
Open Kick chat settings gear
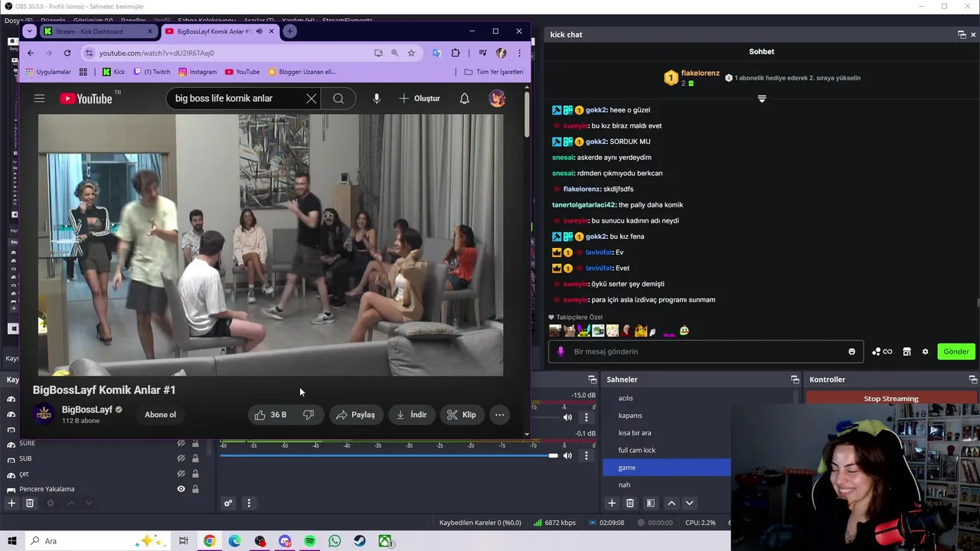tap(925, 351)
